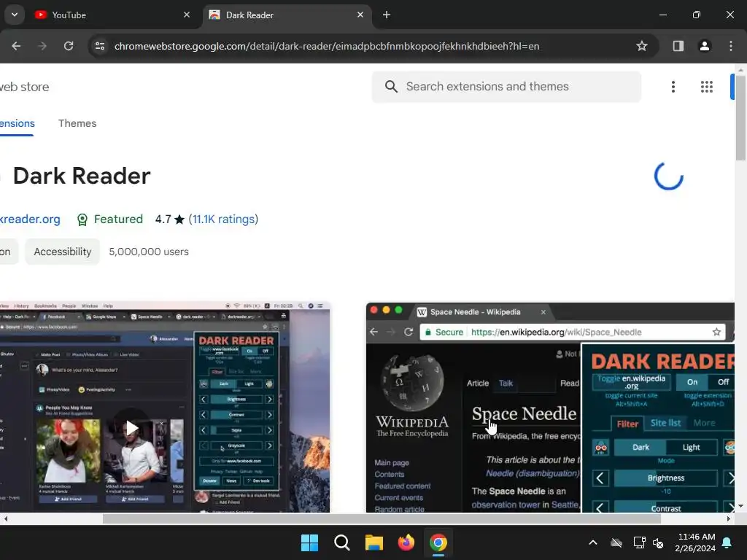Open the Windows Start menu
747x560 pixels.
309,542
